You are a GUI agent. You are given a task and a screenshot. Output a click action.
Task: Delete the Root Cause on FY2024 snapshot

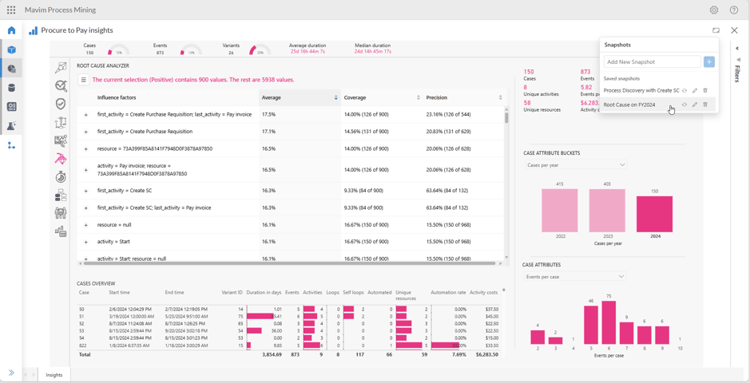[705, 105]
